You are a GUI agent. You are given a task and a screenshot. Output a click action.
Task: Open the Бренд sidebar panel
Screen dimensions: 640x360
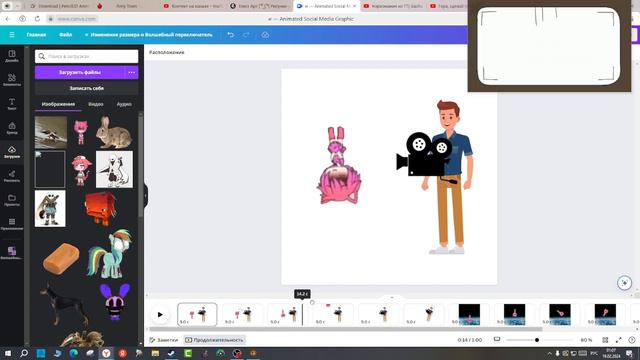tap(12, 128)
